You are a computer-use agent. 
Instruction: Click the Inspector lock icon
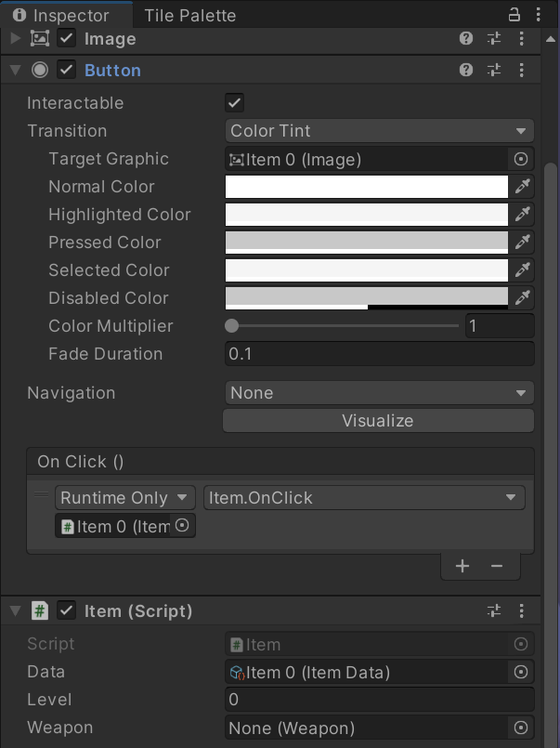514,15
